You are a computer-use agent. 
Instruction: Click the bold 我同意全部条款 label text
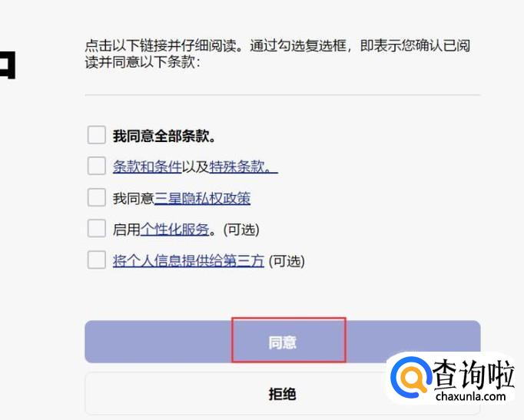click(x=164, y=137)
